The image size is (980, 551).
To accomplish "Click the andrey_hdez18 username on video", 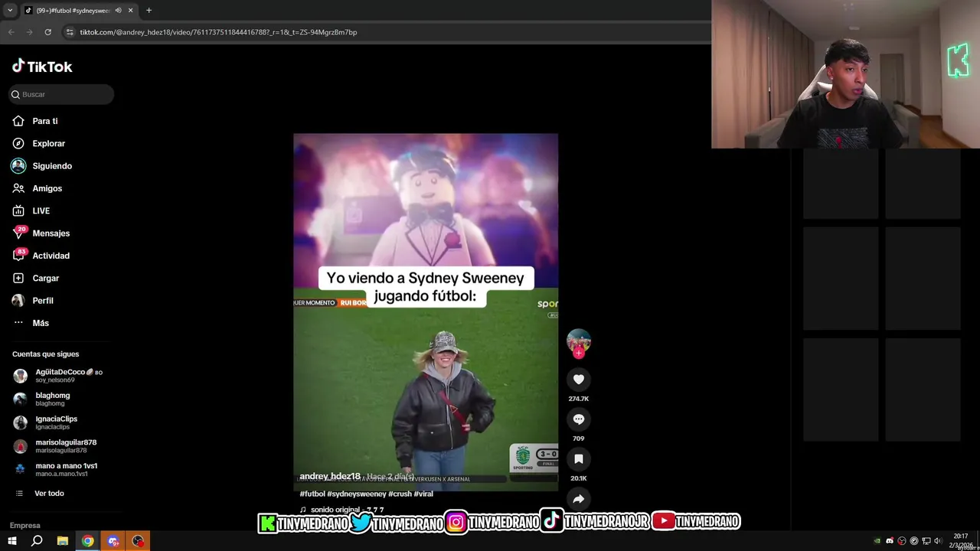I will coord(330,476).
